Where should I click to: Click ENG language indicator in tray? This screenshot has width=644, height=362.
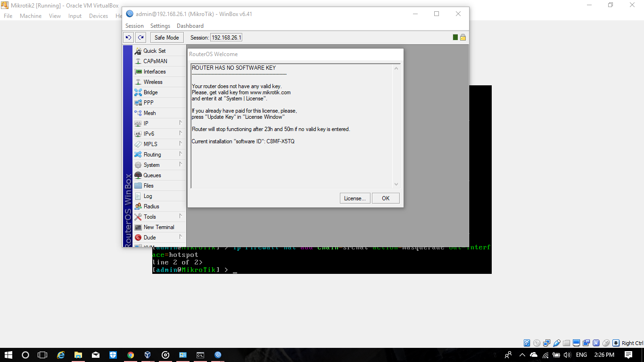tap(582, 355)
